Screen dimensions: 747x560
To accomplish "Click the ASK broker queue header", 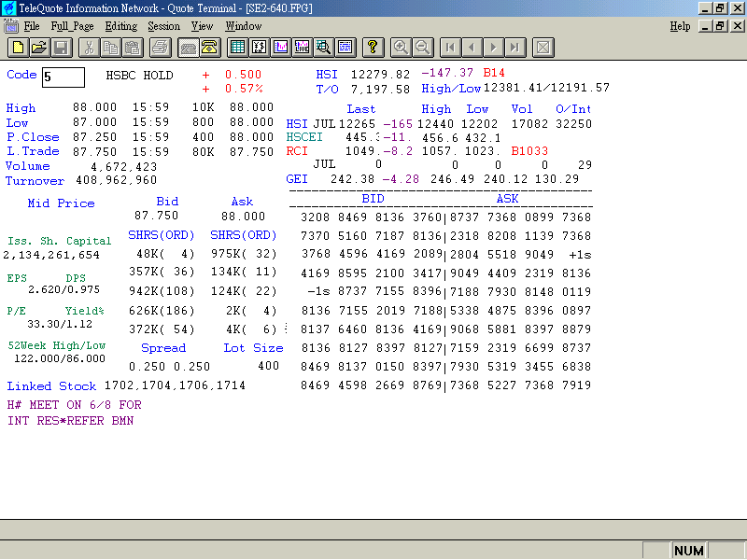I will 507,199.
